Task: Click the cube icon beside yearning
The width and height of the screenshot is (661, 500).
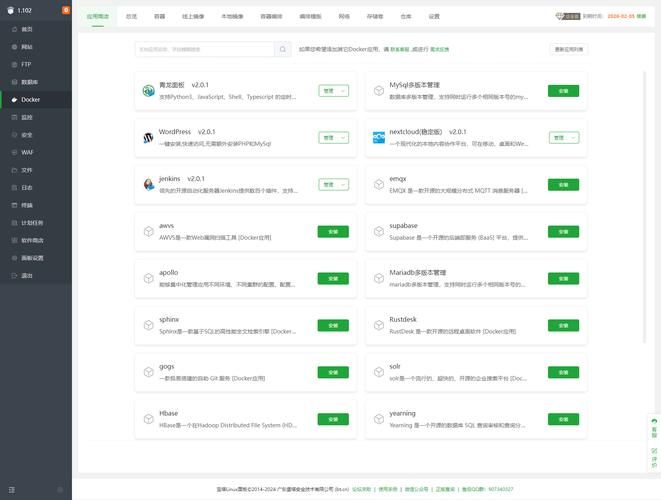Action: coord(379,419)
